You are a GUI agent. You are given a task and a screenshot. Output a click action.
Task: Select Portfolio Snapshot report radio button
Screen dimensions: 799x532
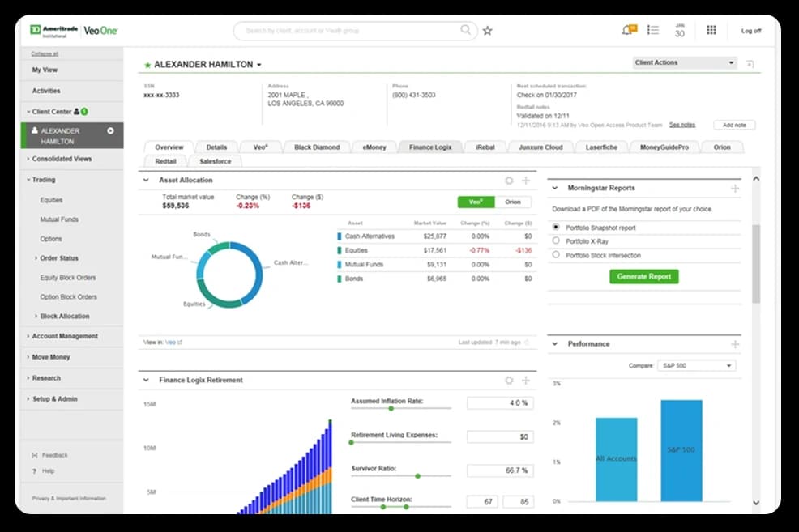[556, 227]
